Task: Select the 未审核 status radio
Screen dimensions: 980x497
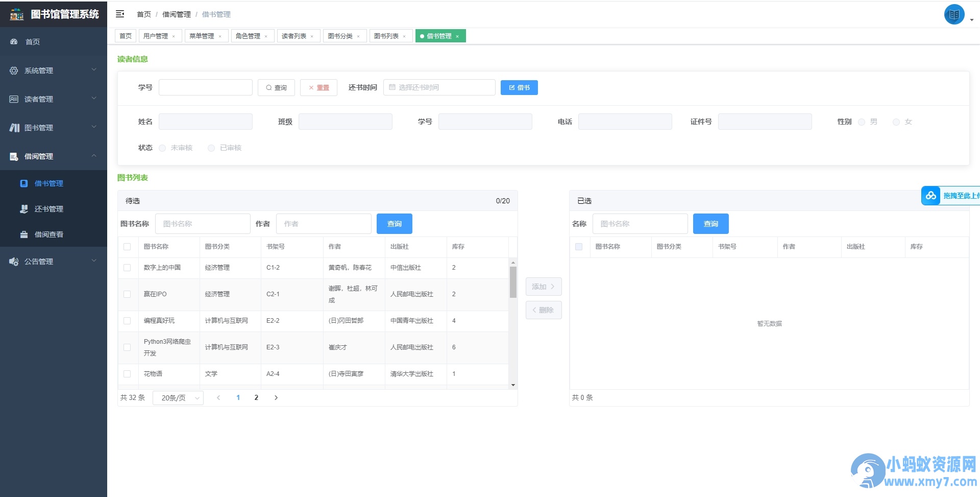Action: [162, 148]
